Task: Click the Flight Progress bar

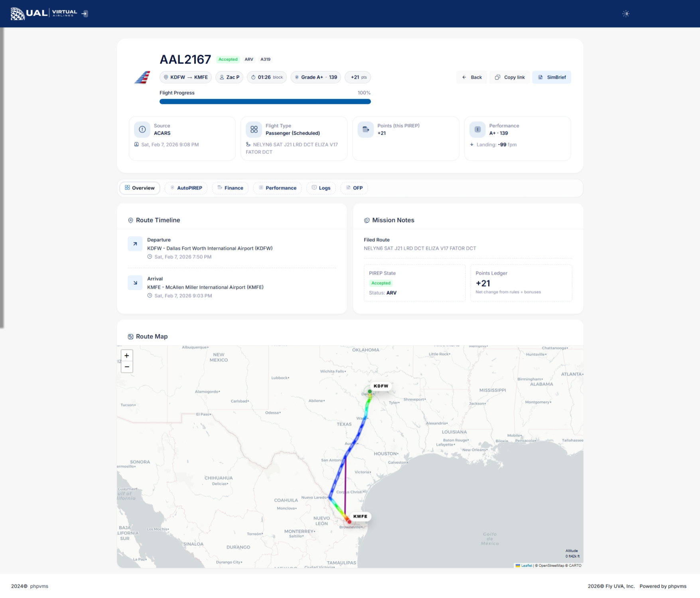Action: pyautogui.click(x=265, y=102)
